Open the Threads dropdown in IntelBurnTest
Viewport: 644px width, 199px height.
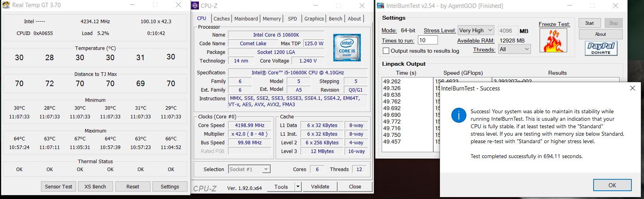pos(514,49)
